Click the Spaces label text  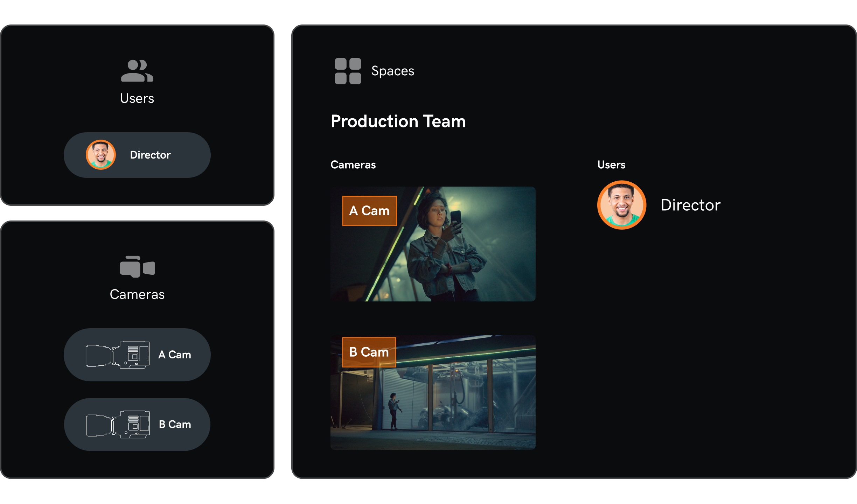[392, 71]
